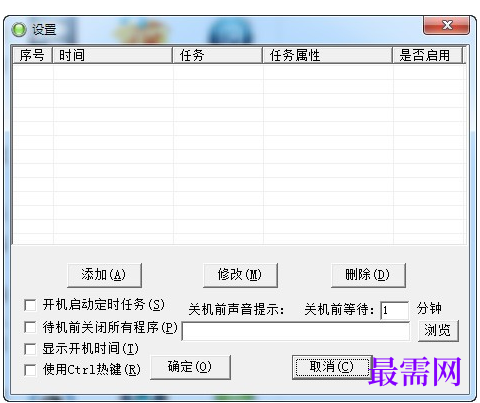The image size is (480, 403).
Task: Close the 设置 dialog window
Action: point(446,25)
